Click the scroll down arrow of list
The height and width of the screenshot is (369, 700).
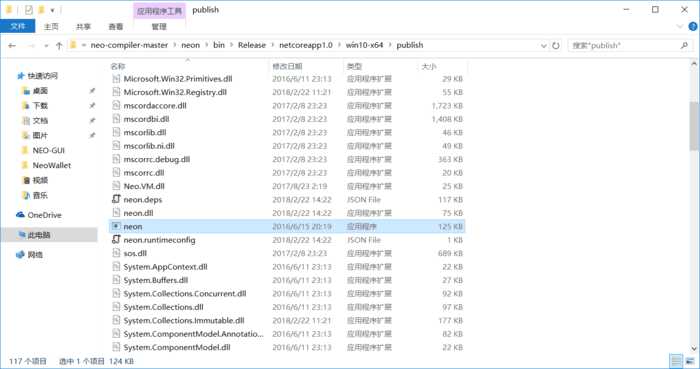pos(694,348)
